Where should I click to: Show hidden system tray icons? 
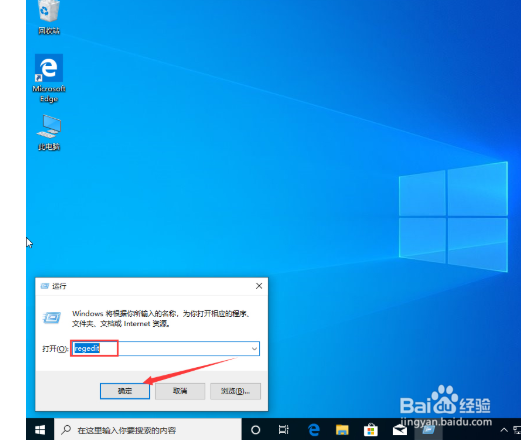point(504,430)
